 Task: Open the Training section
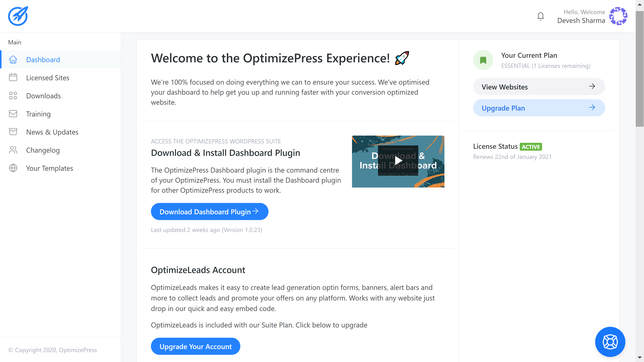[x=61, y=114]
